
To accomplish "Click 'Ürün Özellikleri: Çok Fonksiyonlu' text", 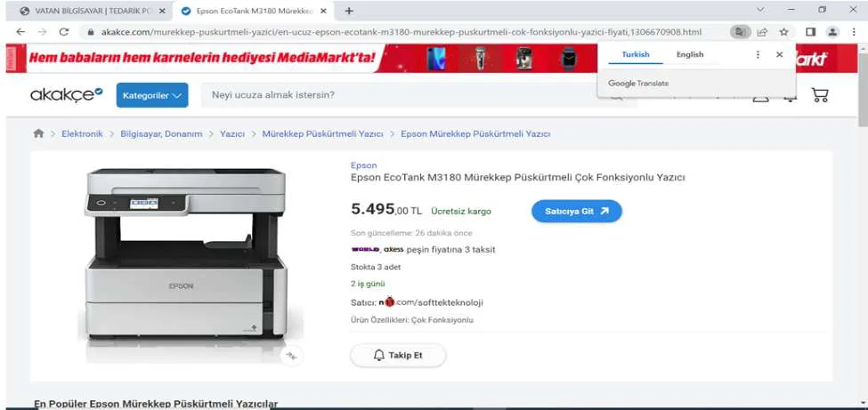I will (x=412, y=320).
